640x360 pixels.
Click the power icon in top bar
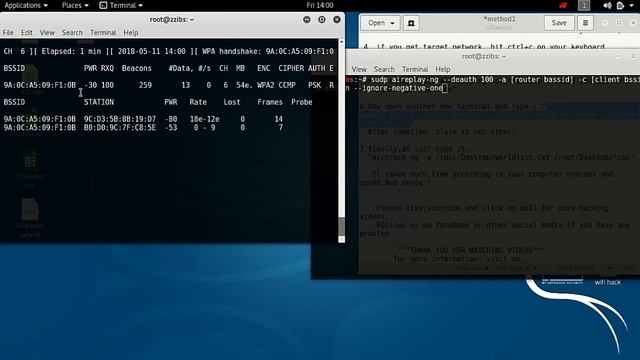point(620,5)
